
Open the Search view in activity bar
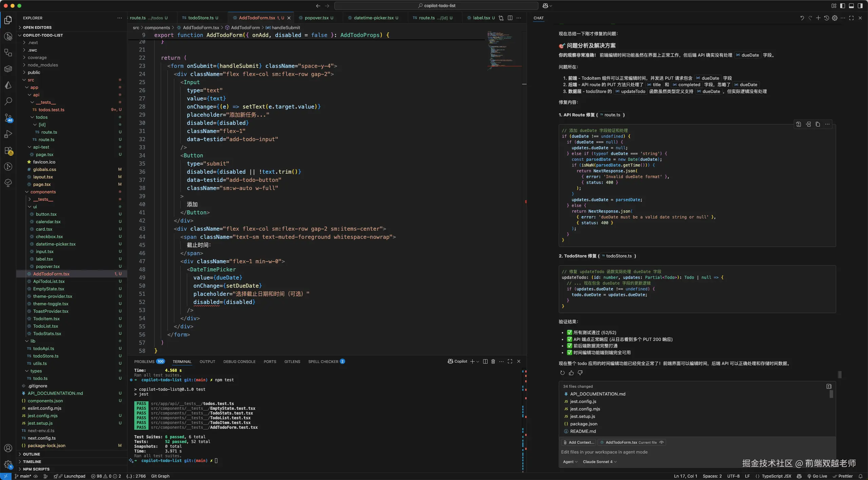coord(8,101)
